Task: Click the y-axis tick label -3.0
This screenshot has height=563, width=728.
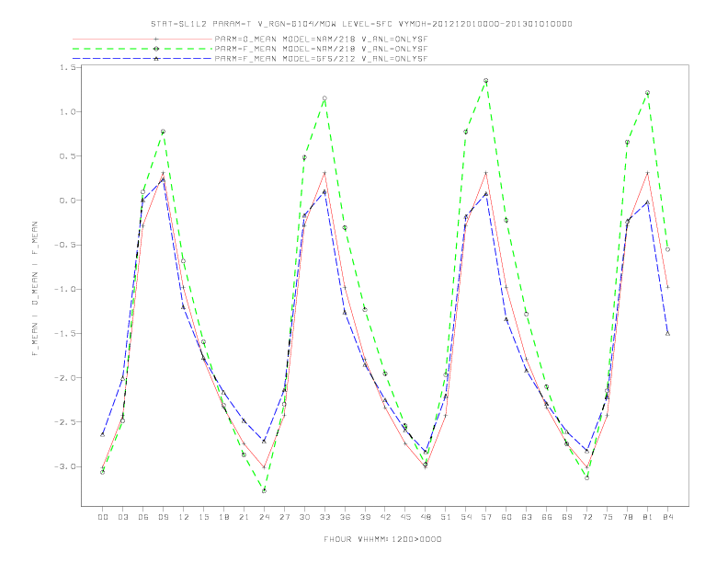Action: pyautogui.click(x=65, y=466)
